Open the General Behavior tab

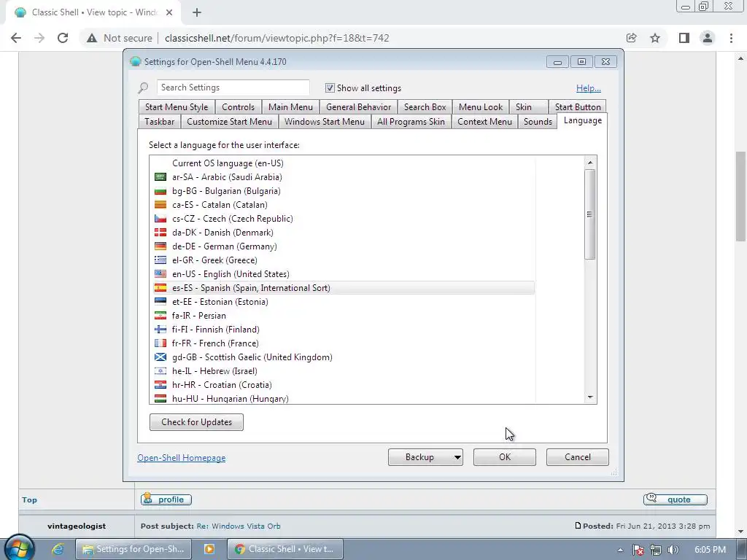click(359, 107)
